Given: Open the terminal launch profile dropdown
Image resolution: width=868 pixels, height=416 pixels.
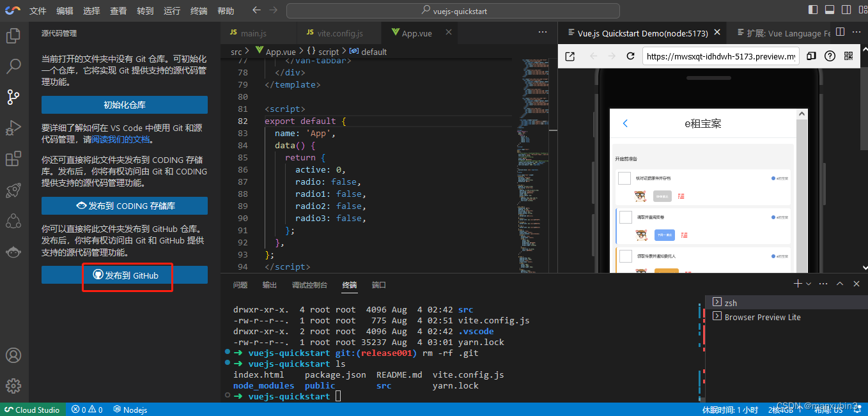Looking at the screenshot, I should click(809, 284).
